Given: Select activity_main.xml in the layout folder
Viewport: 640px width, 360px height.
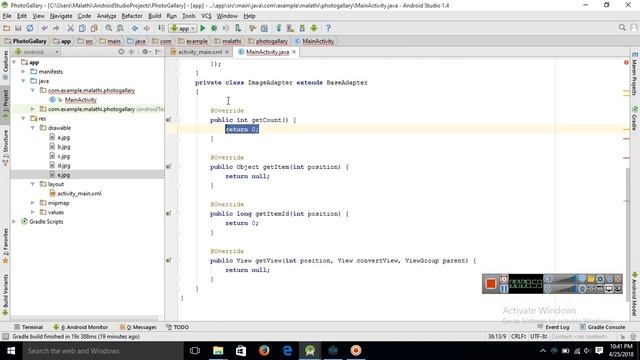Looking at the screenshot, I should pos(79,193).
